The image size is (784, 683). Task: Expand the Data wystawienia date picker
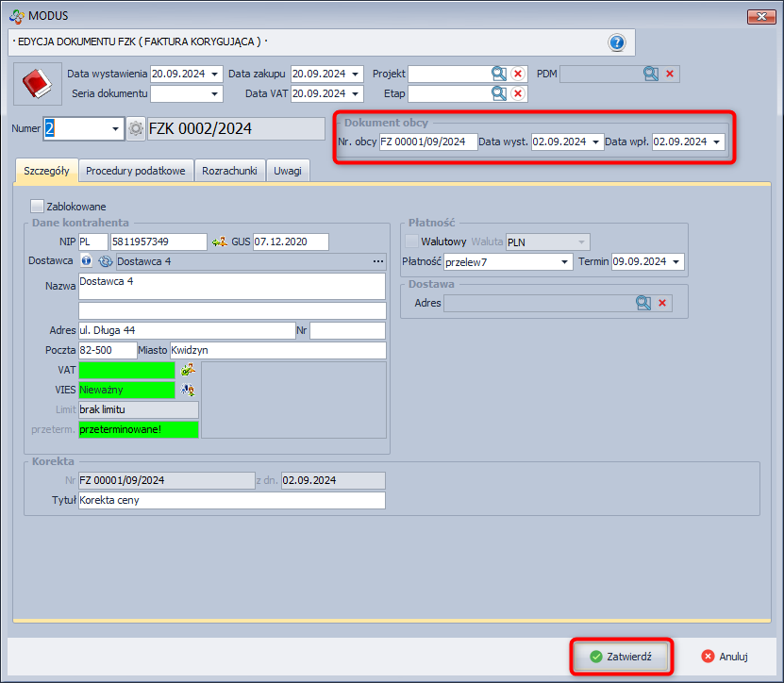(x=216, y=74)
